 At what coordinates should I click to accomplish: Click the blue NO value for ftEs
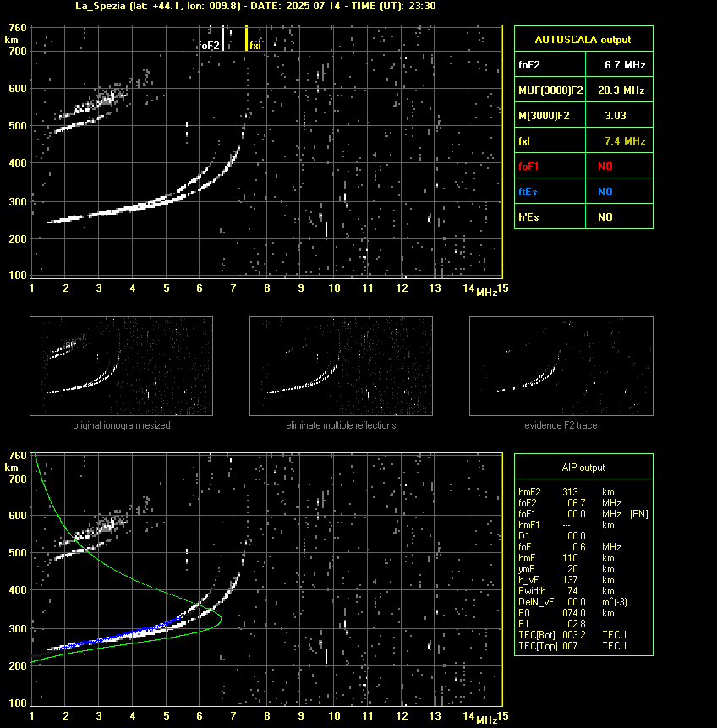[605, 192]
